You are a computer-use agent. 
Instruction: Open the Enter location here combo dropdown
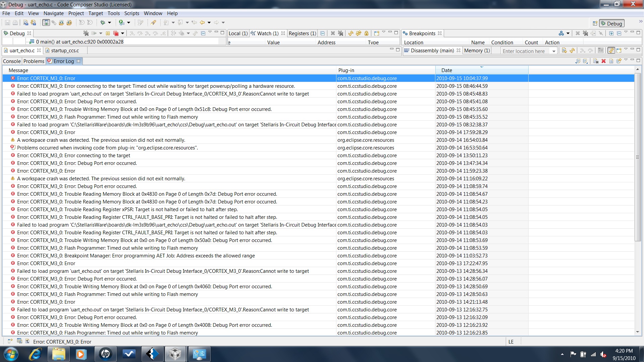tap(554, 51)
